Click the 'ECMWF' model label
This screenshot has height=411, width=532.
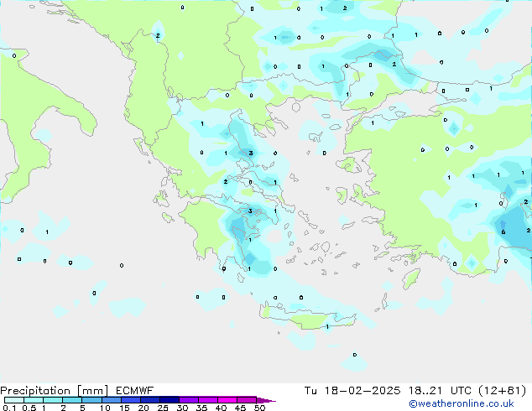tap(135, 391)
